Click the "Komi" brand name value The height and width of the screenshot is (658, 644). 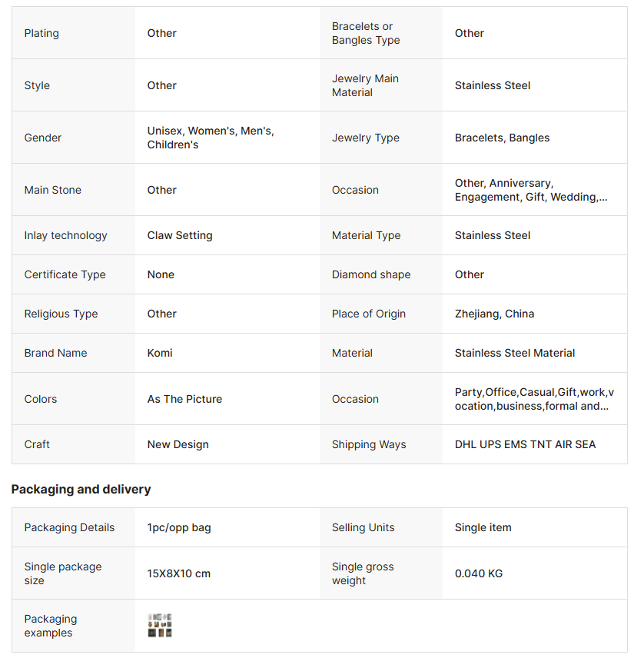pyautogui.click(x=160, y=354)
